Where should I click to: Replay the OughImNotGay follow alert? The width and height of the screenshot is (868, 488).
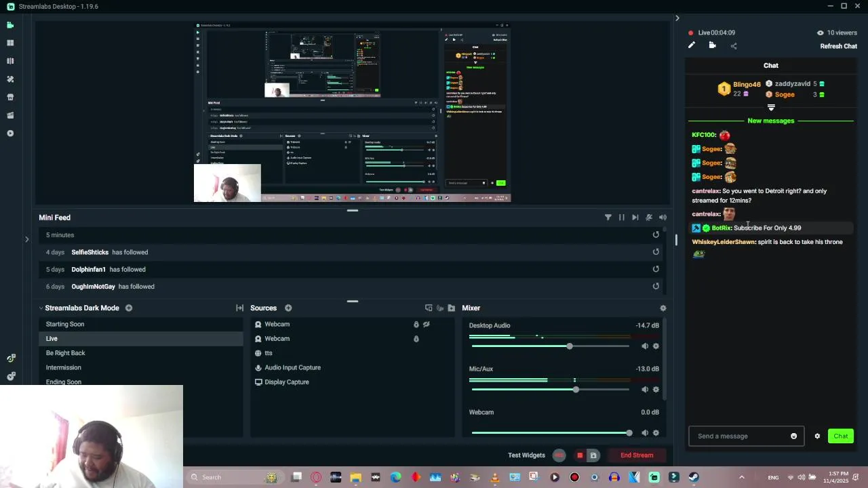point(656,286)
